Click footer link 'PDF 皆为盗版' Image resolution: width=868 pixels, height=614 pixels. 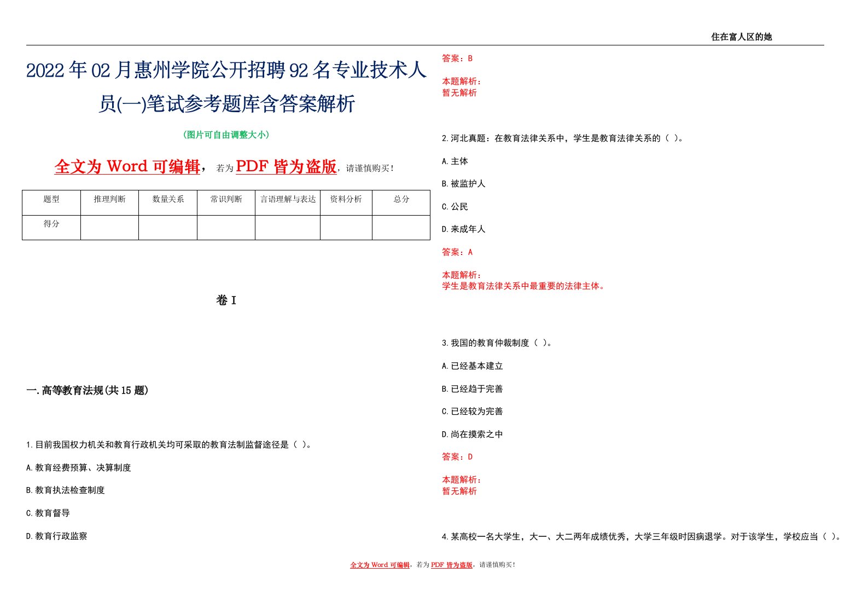tap(452, 565)
